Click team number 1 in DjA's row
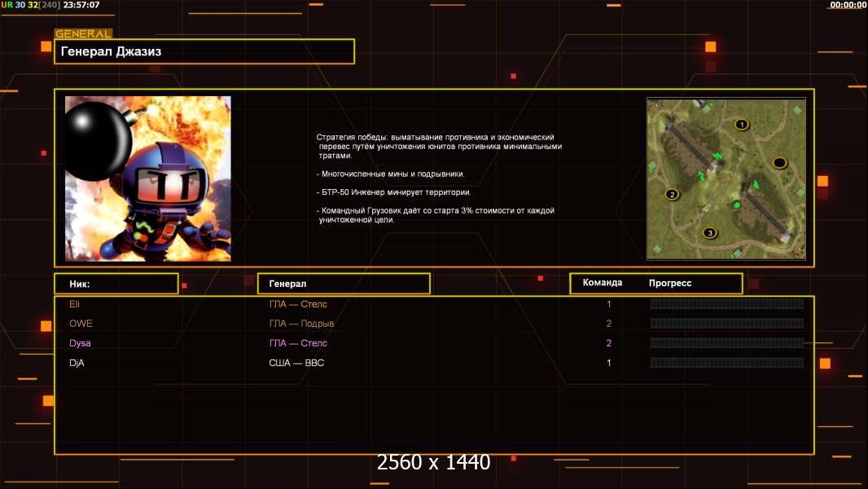Screen dimensions: 868x489 tap(609, 363)
